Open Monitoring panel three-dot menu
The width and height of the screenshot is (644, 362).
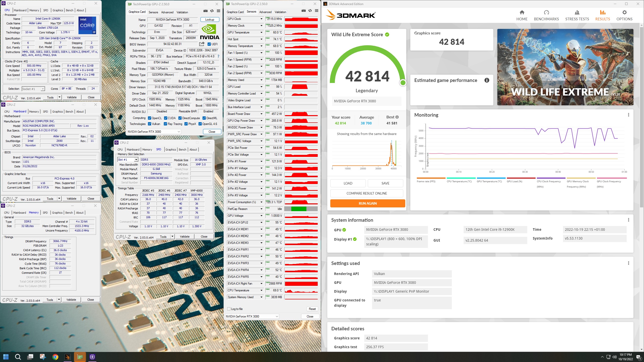(628, 115)
